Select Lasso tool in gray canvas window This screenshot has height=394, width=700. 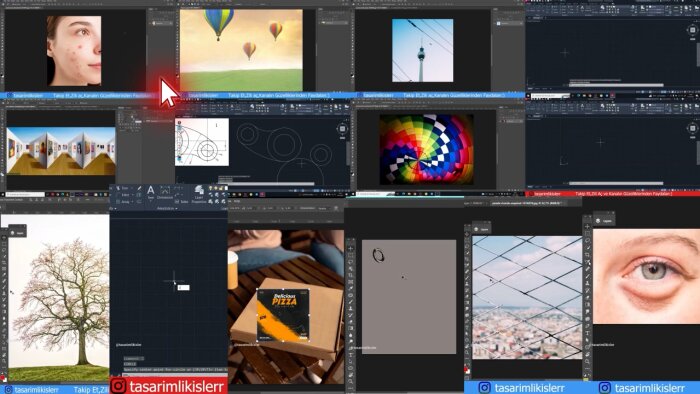click(350, 262)
